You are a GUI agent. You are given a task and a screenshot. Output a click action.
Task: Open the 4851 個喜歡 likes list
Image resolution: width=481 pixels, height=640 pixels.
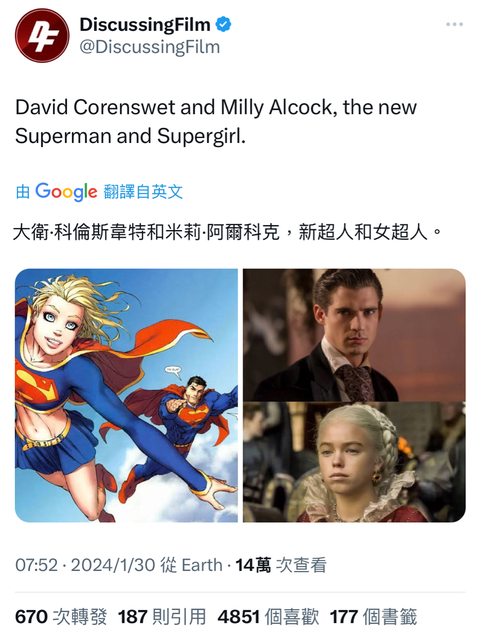268,617
